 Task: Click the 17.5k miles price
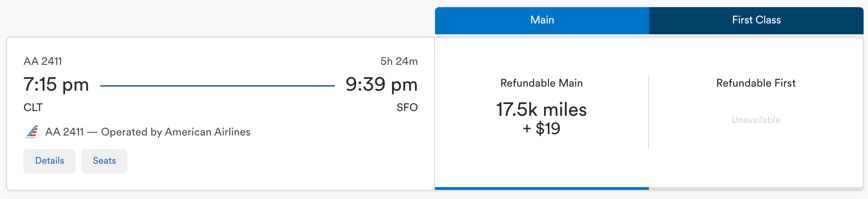coord(541,109)
